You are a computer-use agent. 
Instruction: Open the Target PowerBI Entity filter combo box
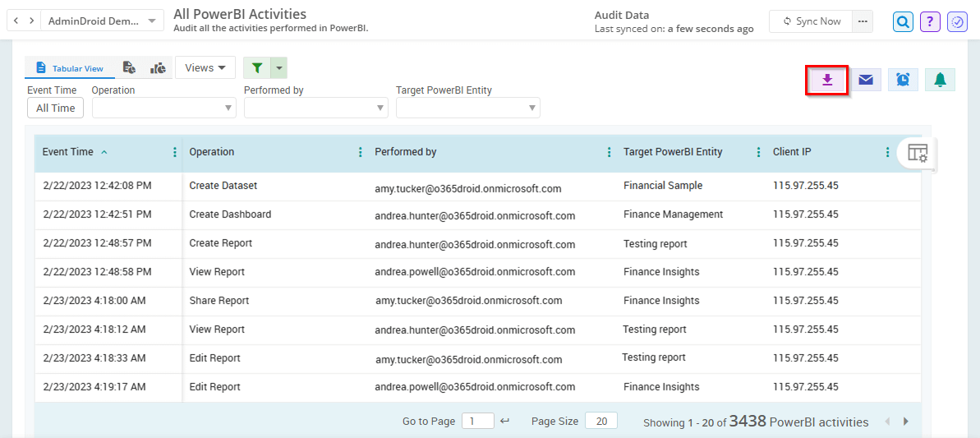pos(468,108)
